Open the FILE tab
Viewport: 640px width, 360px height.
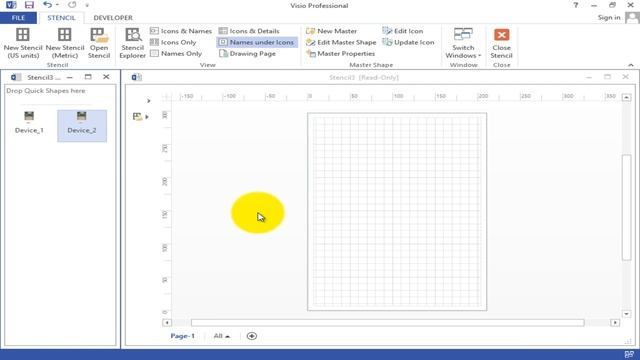tap(18, 18)
